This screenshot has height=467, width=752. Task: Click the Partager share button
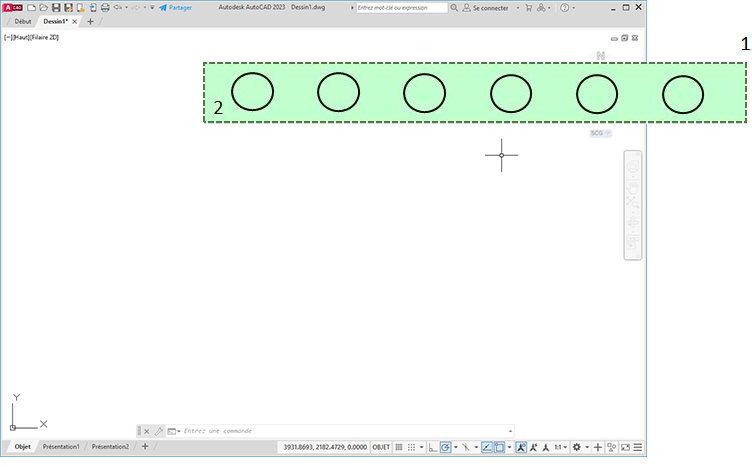click(176, 8)
